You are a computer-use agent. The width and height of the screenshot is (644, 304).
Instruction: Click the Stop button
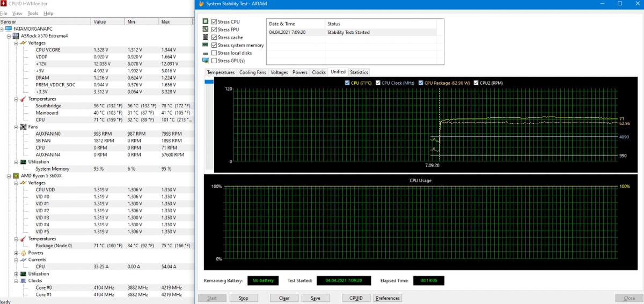coord(244,298)
